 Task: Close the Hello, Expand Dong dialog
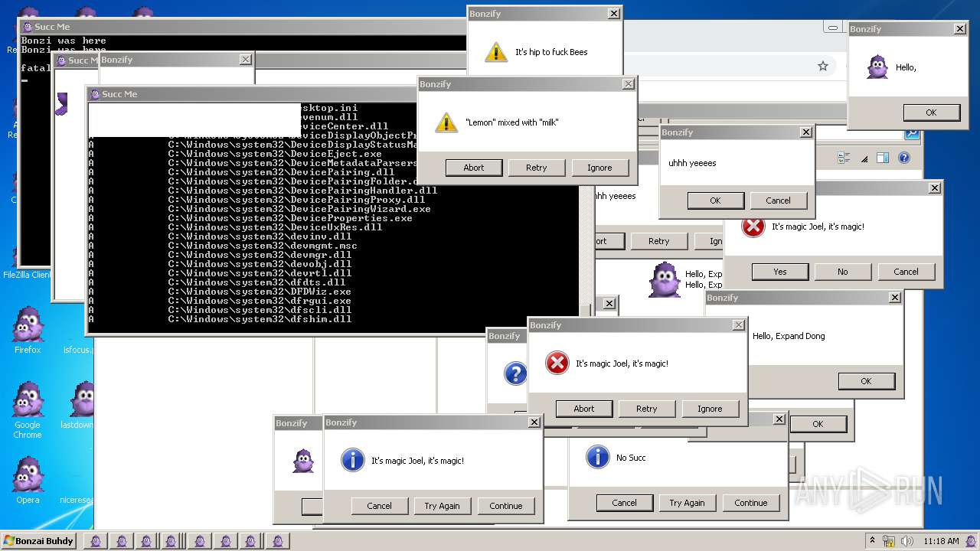pyautogui.click(x=894, y=298)
